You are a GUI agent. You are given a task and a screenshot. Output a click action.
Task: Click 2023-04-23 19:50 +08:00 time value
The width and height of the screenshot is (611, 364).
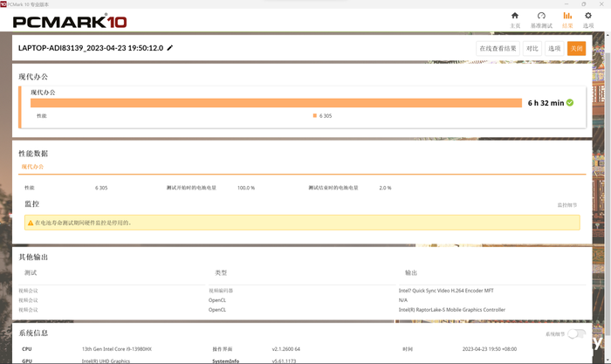(490, 349)
